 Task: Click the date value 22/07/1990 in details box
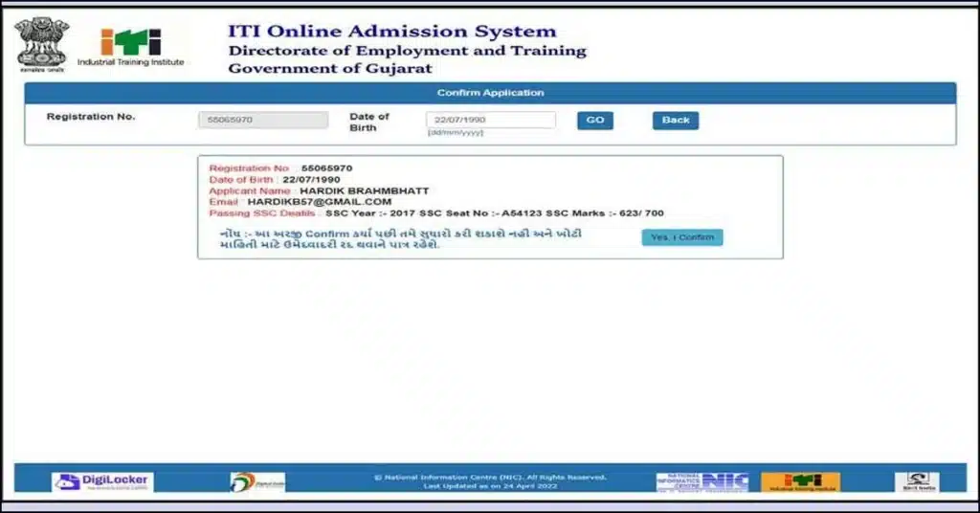tap(311, 179)
